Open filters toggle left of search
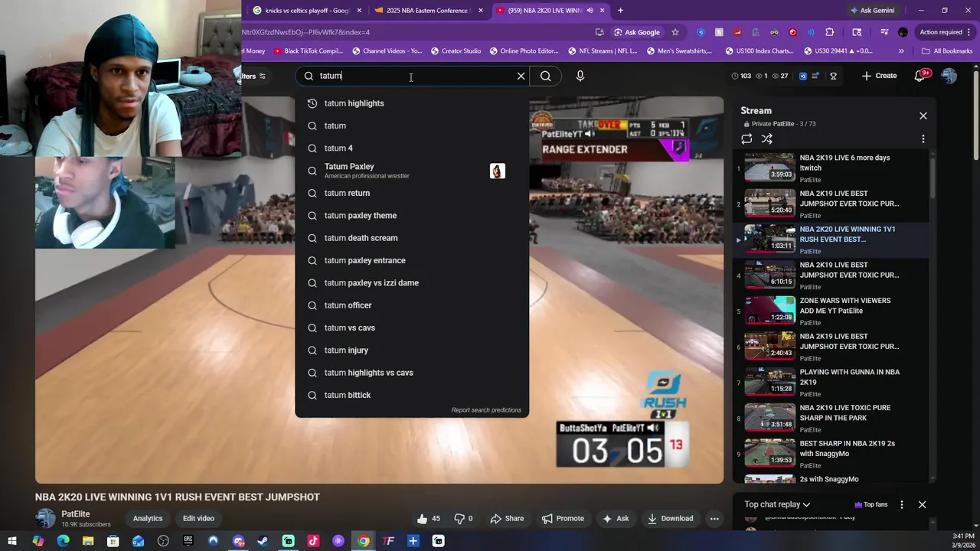980x551 pixels. coord(254,76)
